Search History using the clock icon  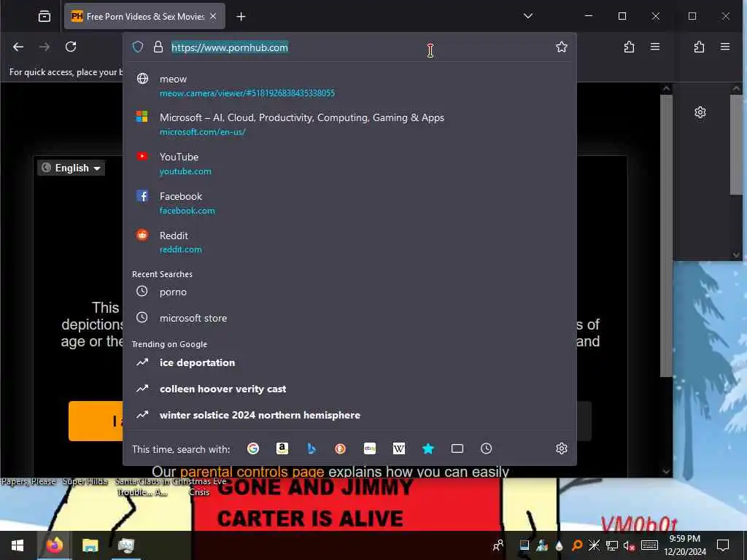click(486, 448)
